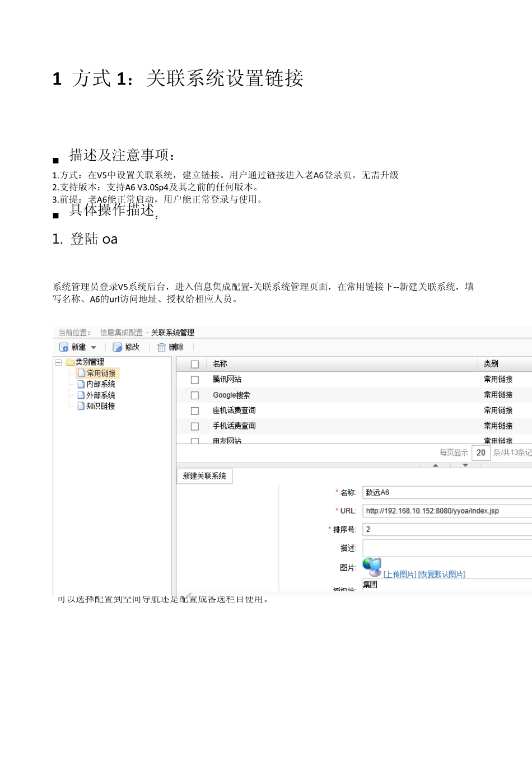The height and width of the screenshot is (775, 532).
Task: Toggle the select-all checkbox in the table header
Action: point(195,364)
